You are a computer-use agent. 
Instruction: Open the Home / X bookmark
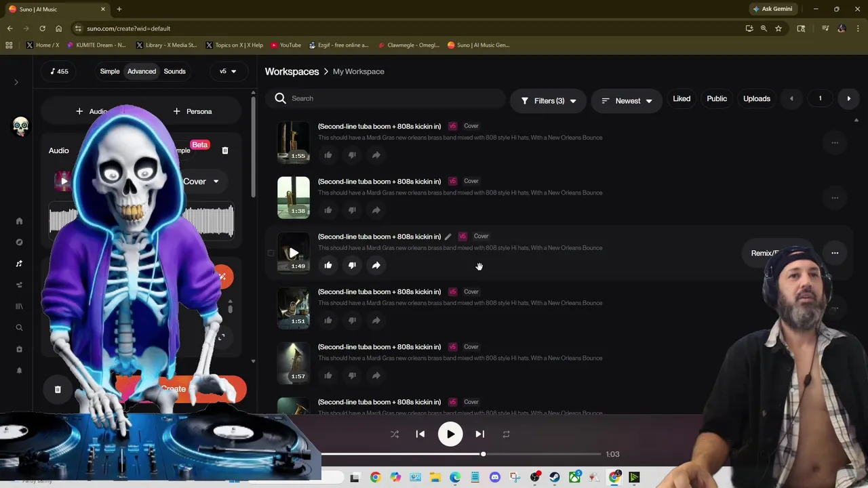[43, 45]
